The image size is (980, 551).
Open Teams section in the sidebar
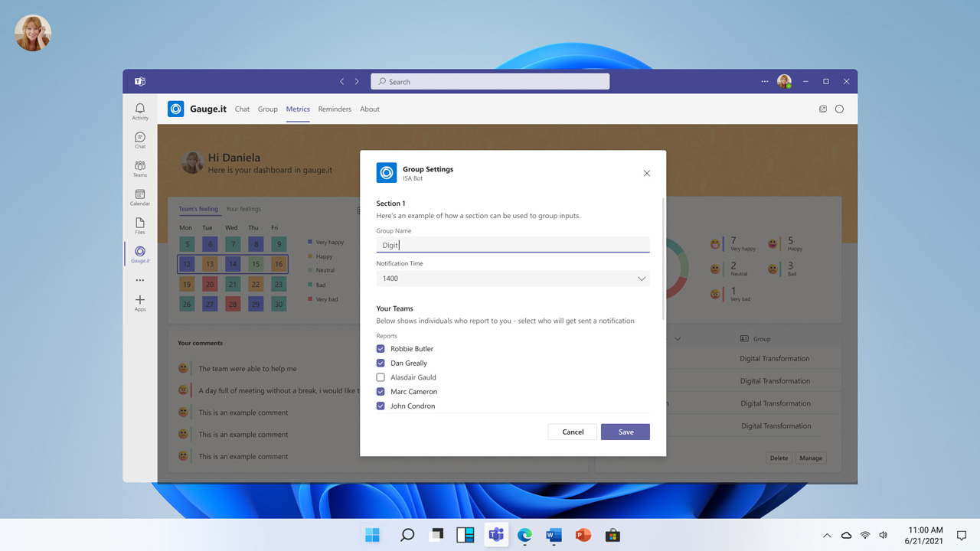[x=140, y=168]
